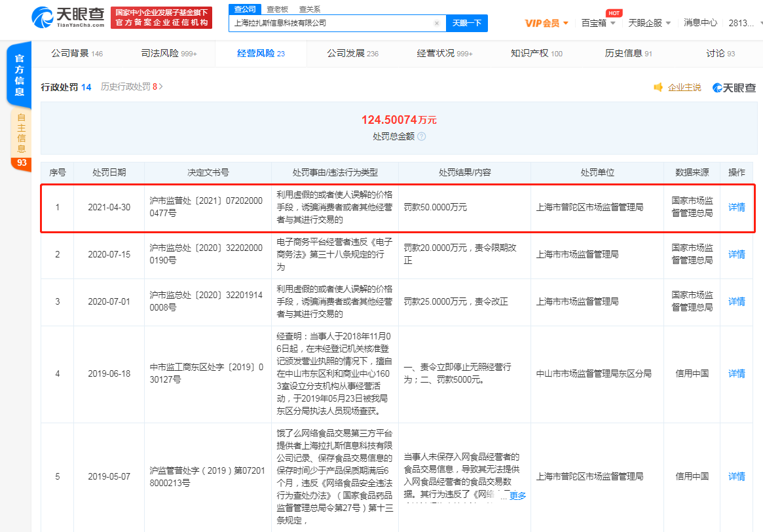Click the help icon beside 处罚总金额
The image size is (763, 532).
pos(422,137)
